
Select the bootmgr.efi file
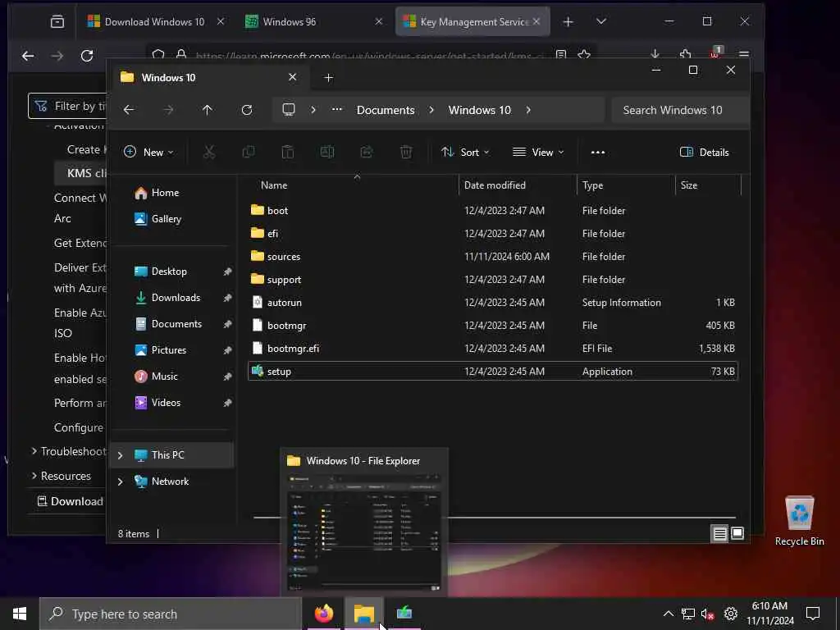493,349
